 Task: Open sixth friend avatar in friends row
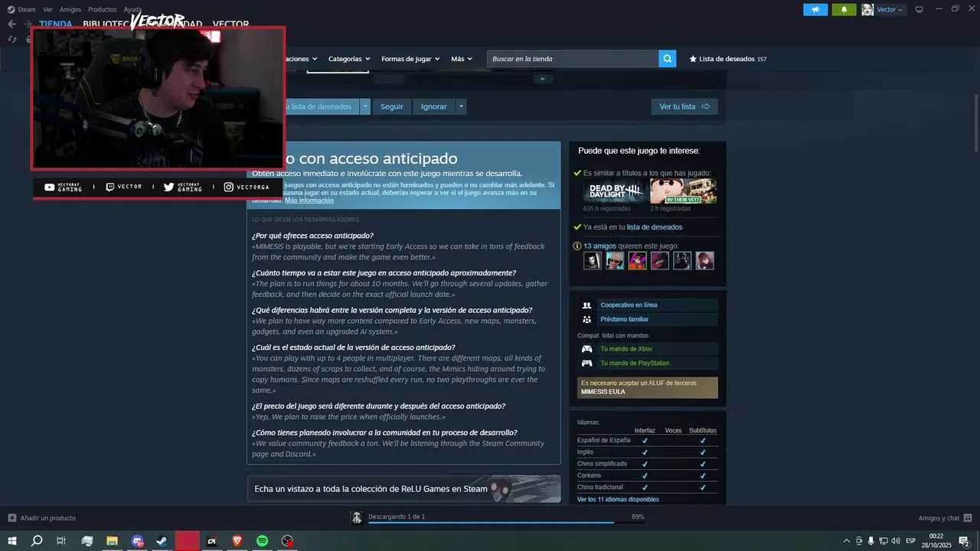(704, 260)
